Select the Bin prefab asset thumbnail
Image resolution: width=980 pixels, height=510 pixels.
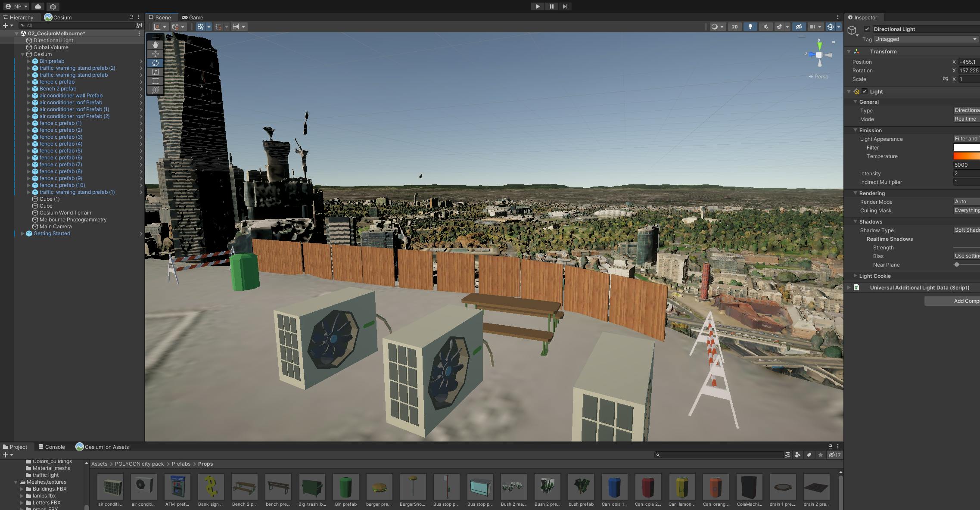346,487
